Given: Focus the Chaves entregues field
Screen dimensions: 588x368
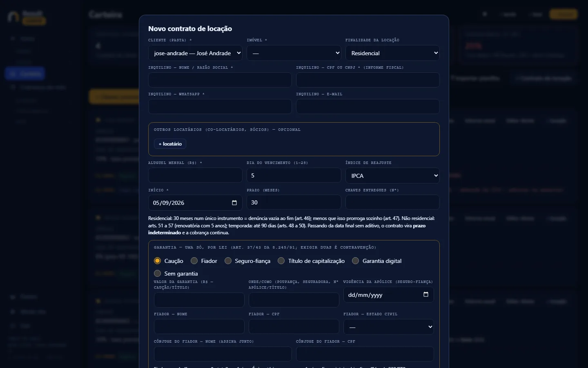Looking at the screenshot, I should click(392, 202).
